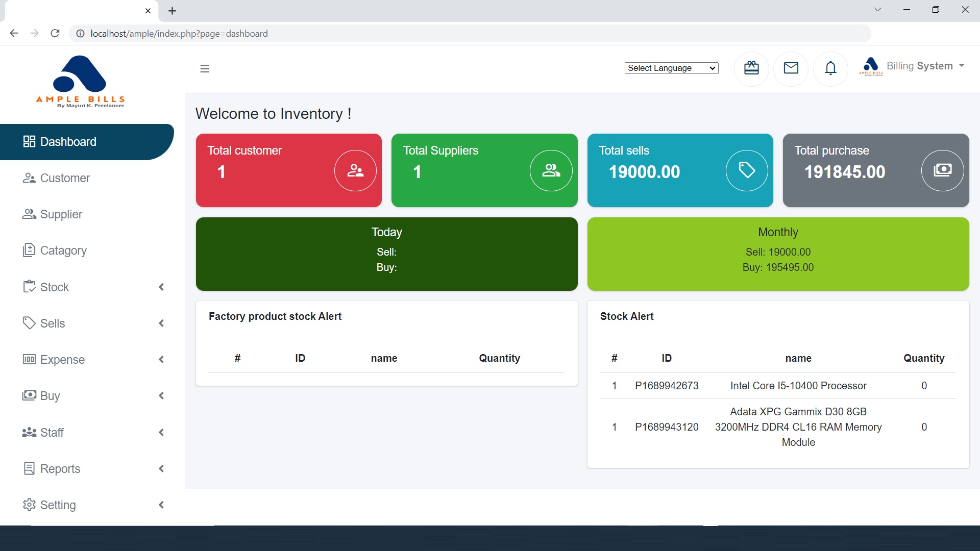Click the notification bell icon

[x=830, y=68]
